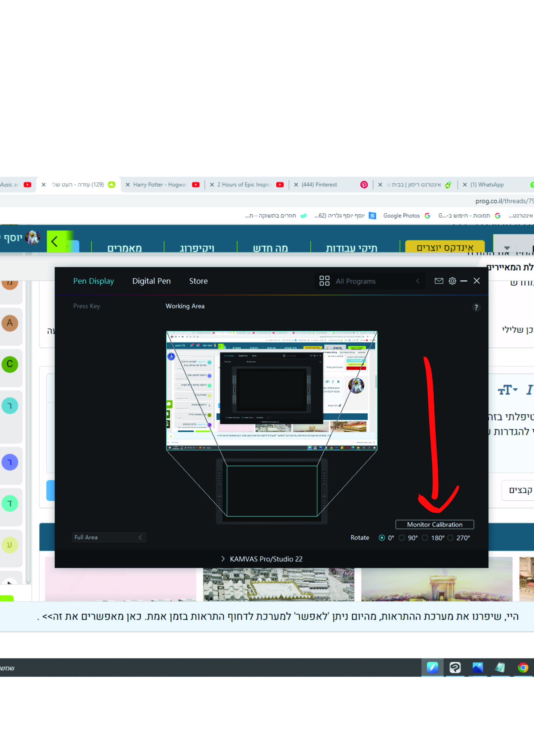Expand KAMVAS Pro/Studio 22 device selector
This screenshot has height=756, width=534.
pyautogui.click(x=262, y=559)
